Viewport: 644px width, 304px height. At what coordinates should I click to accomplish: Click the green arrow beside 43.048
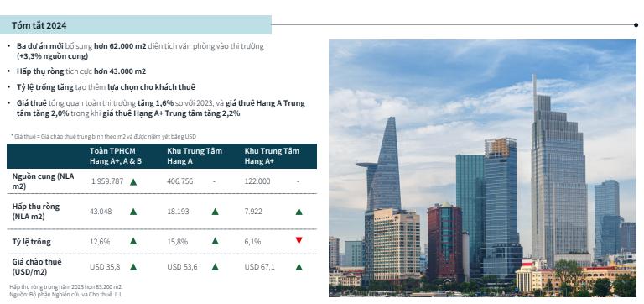(x=133, y=212)
